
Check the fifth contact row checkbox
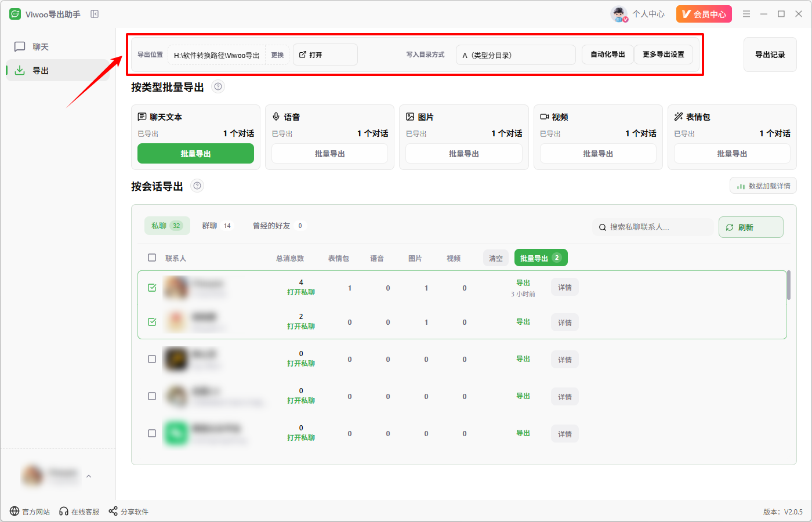(152, 433)
